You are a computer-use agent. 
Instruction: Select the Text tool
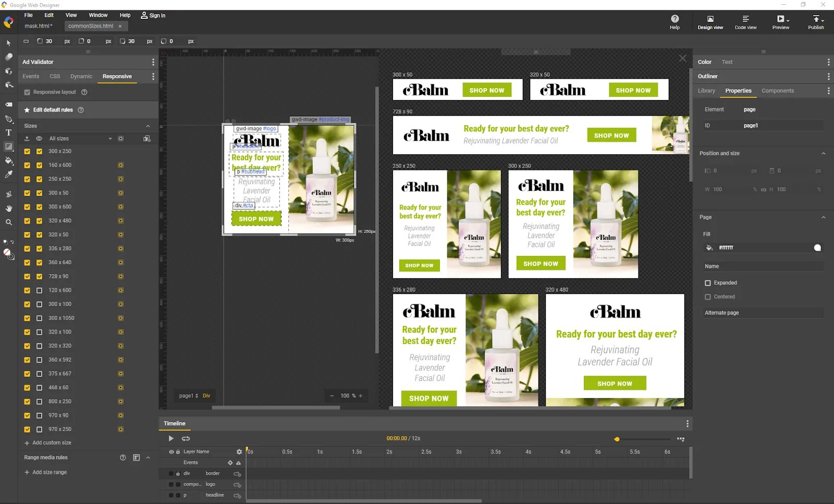8,132
